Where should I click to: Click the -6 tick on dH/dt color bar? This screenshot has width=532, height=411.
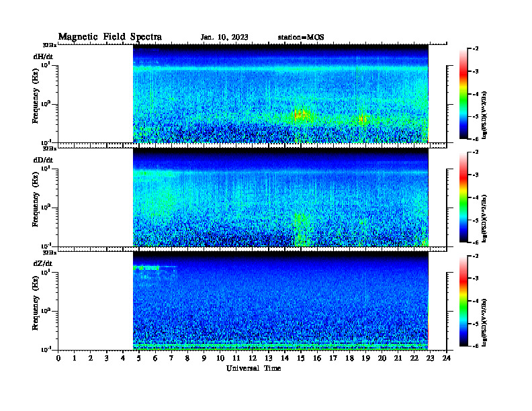point(476,138)
